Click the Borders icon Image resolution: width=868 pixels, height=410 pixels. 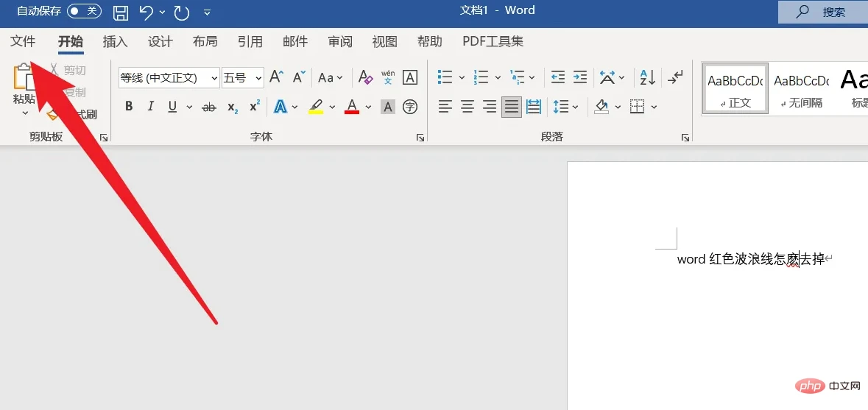[x=637, y=106]
